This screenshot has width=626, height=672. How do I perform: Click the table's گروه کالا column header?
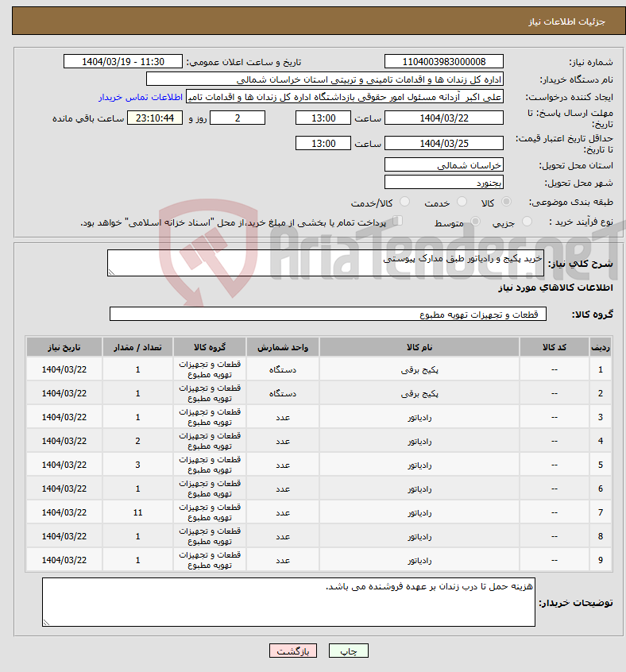[x=210, y=347]
